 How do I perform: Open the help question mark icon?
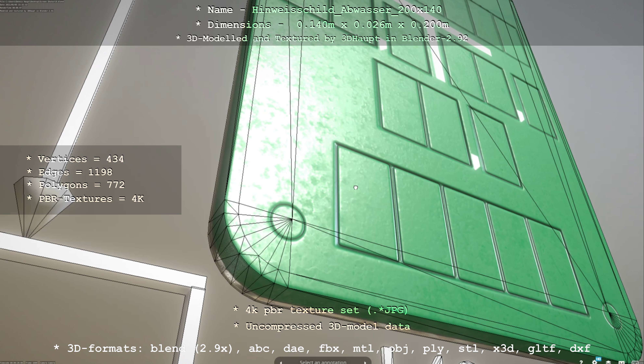(581, 362)
